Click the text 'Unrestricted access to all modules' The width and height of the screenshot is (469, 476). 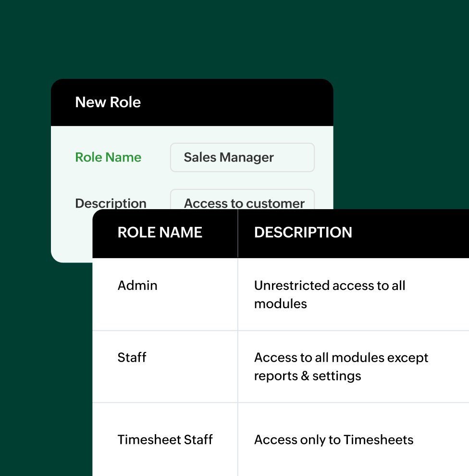(x=330, y=294)
